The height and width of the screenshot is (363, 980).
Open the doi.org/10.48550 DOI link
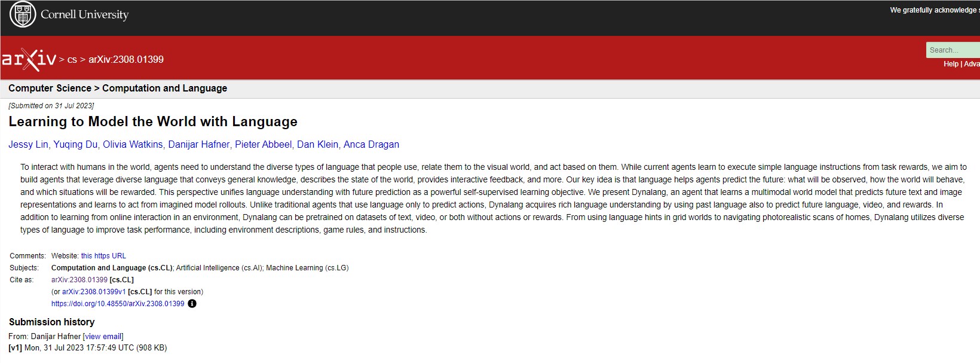pyautogui.click(x=118, y=304)
